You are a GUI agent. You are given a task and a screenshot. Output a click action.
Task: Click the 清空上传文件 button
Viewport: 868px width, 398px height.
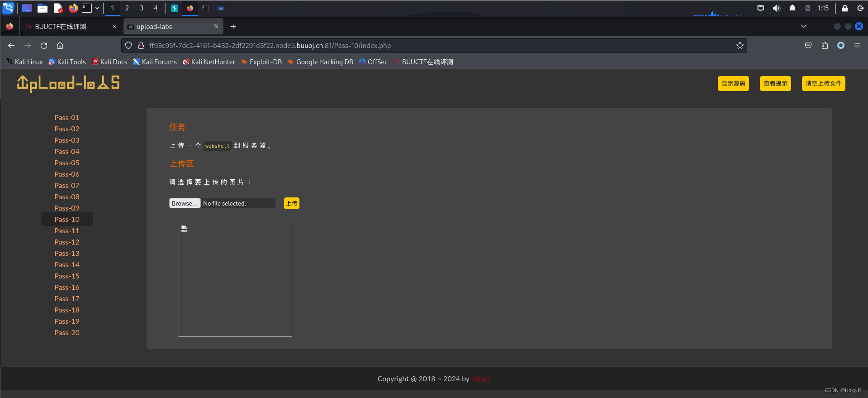pos(823,83)
